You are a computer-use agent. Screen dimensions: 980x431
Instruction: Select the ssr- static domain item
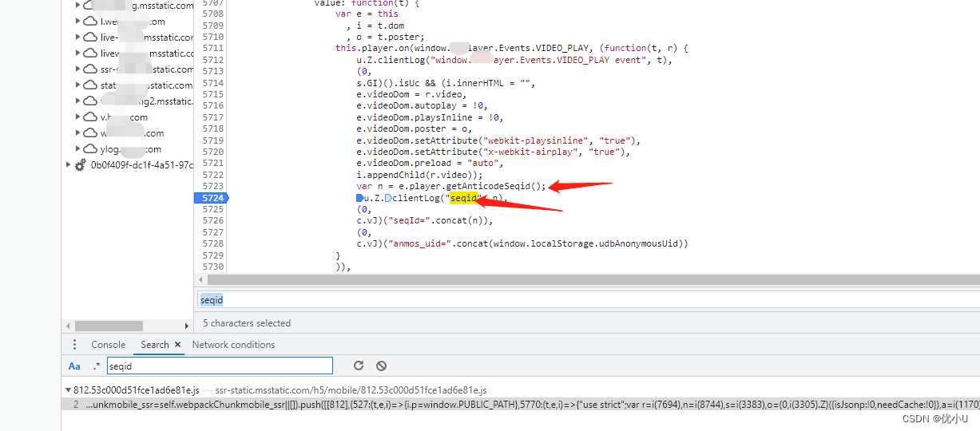tap(147, 69)
